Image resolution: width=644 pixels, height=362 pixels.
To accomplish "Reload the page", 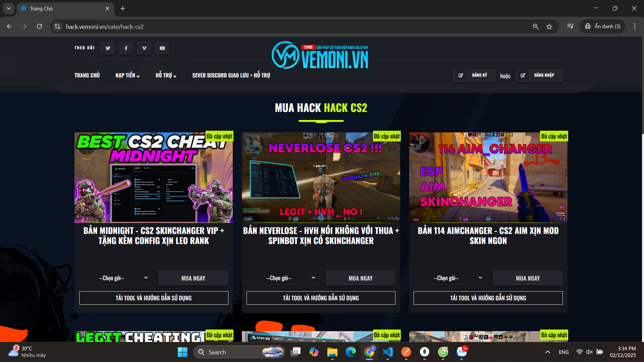I will point(39,26).
